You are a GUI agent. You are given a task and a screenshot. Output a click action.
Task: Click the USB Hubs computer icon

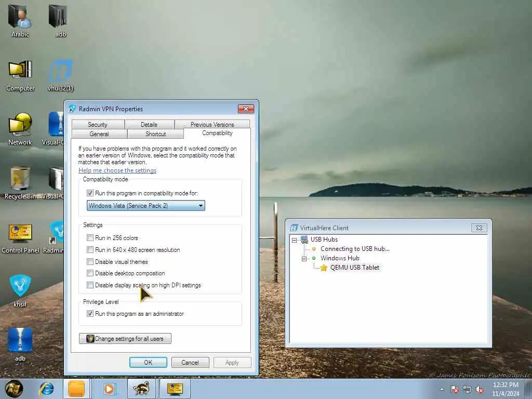click(x=304, y=240)
